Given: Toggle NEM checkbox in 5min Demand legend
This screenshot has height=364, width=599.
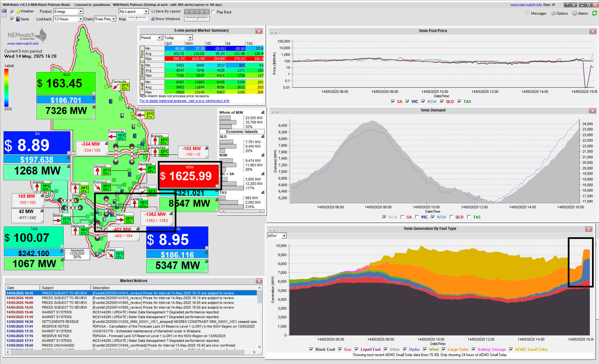Looking at the screenshot, I should (x=384, y=217).
